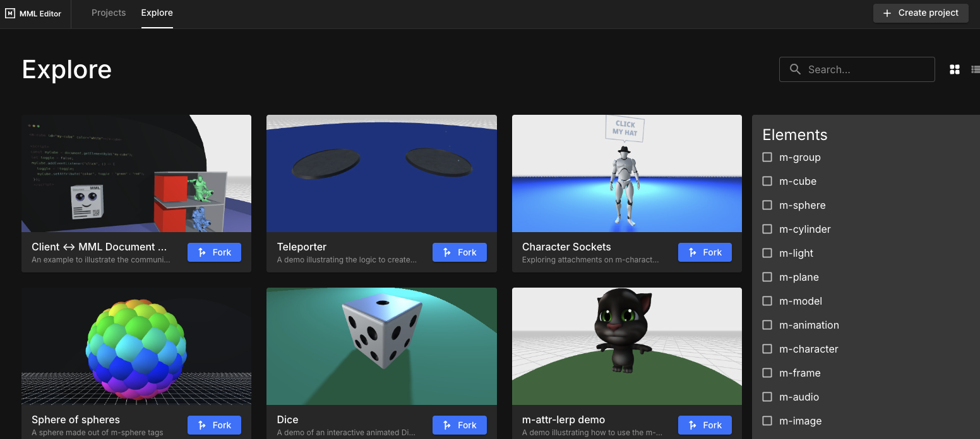980x439 pixels.
Task: Focus the Search input field
Action: click(866, 69)
